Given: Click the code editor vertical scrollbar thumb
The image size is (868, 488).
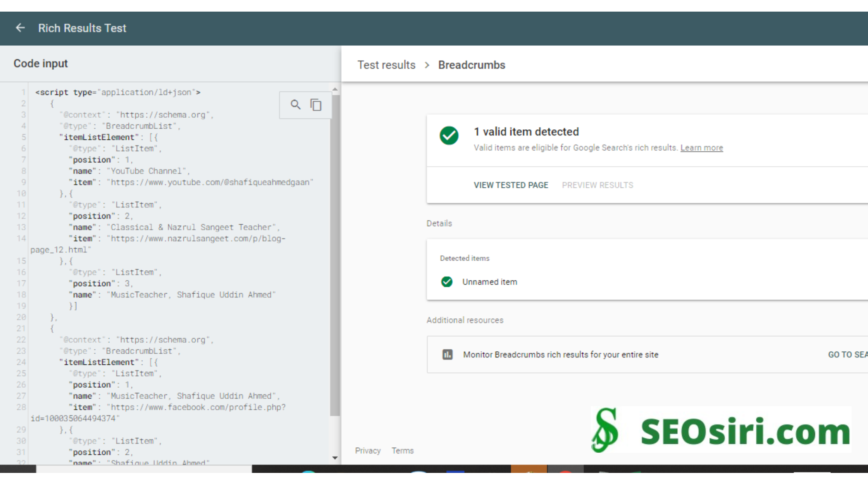Looking at the screenshot, I should tap(335, 256).
